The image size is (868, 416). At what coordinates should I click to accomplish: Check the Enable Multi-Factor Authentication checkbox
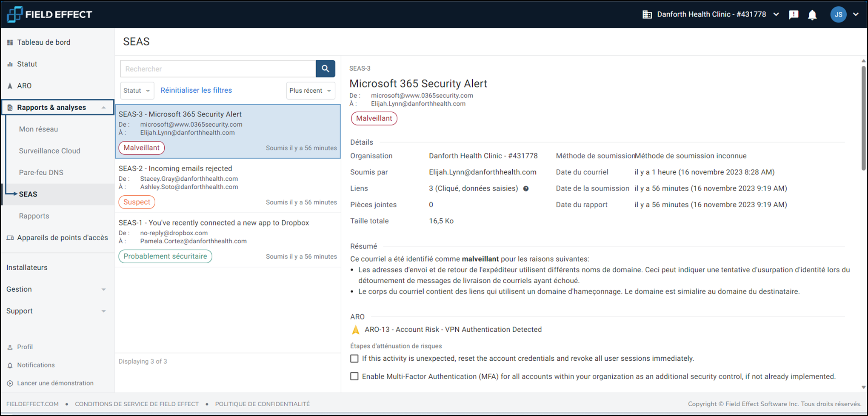coord(354,376)
